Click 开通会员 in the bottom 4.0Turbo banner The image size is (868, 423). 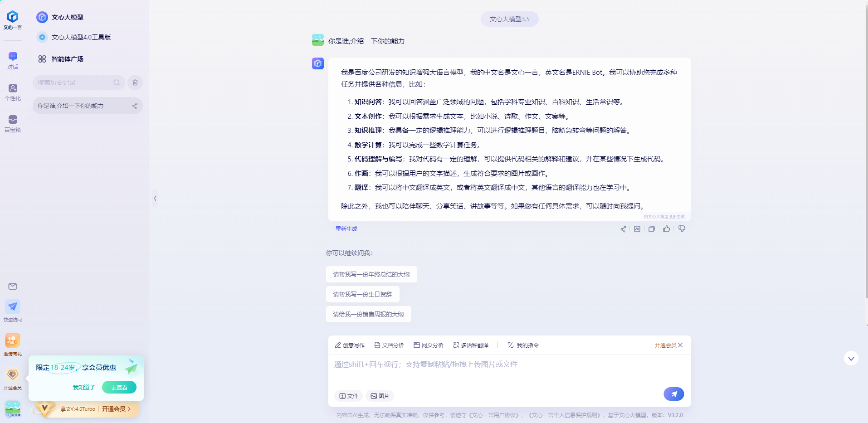(116, 409)
